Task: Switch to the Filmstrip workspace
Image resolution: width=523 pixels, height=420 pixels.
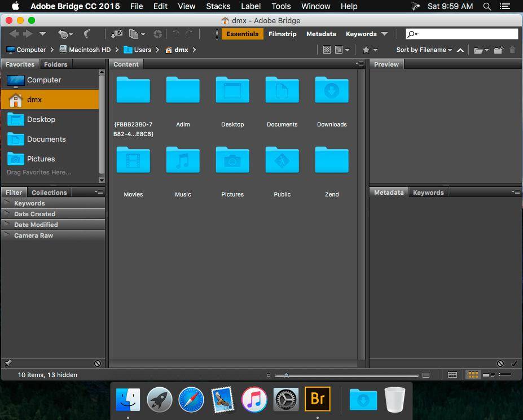Action: (x=282, y=34)
